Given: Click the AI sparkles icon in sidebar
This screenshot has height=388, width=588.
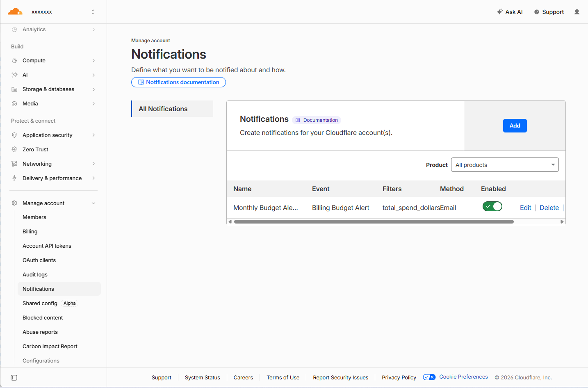Looking at the screenshot, I should coord(14,75).
